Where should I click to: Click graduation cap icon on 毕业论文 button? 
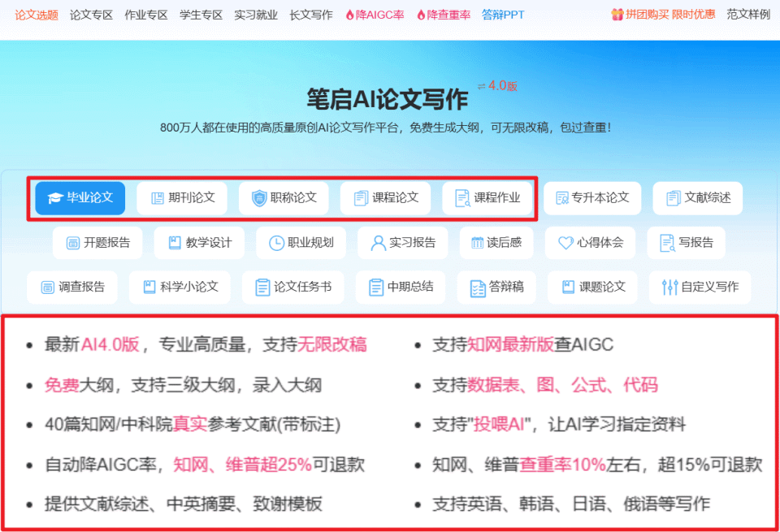click(54, 198)
